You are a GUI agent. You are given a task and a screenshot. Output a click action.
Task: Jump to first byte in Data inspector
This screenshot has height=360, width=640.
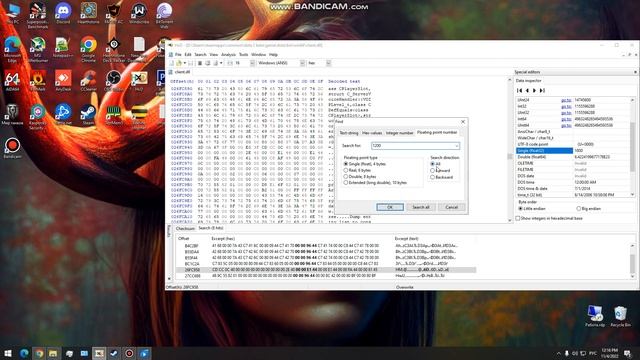tap(520, 91)
